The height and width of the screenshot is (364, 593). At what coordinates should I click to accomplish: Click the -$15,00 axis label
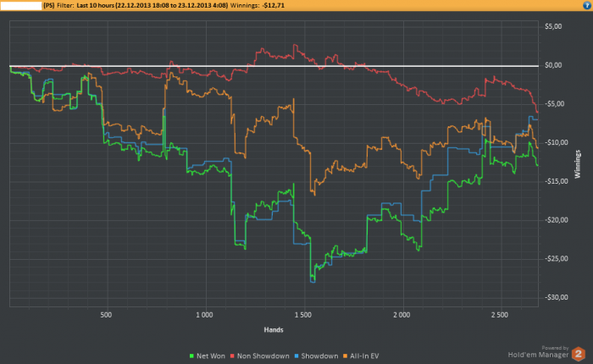coord(556,181)
